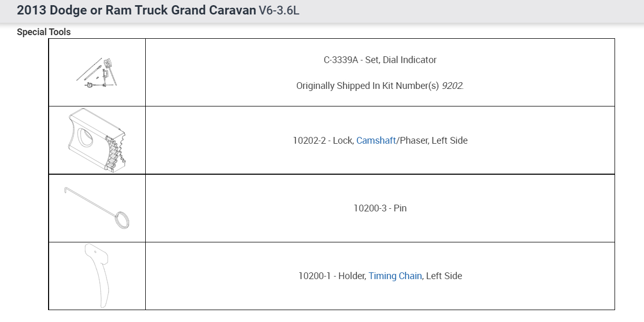
Task: Follow the Timing Chain link
Action: (395, 276)
